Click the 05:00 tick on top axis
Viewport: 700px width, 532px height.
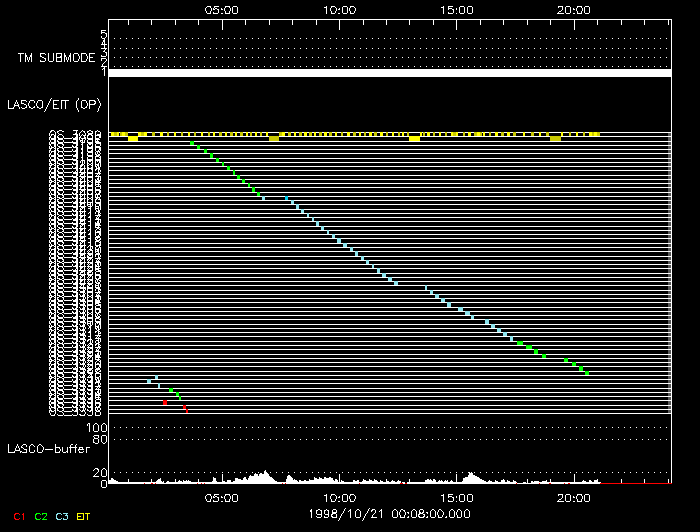point(221,10)
